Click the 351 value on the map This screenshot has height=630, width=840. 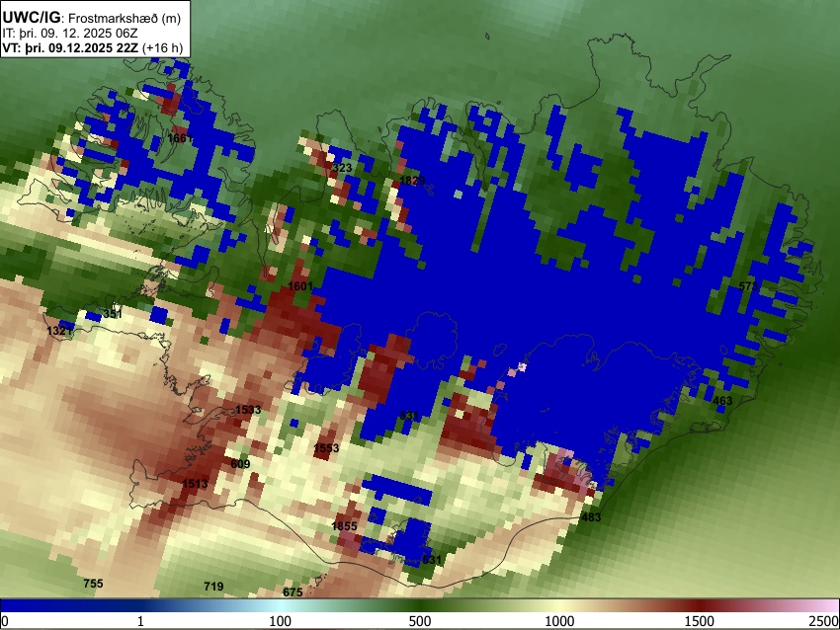point(113,314)
